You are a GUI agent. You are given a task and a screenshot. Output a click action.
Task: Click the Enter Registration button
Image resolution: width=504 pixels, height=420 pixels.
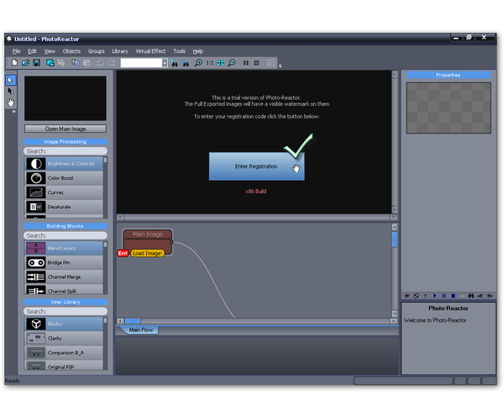coord(256,166)
